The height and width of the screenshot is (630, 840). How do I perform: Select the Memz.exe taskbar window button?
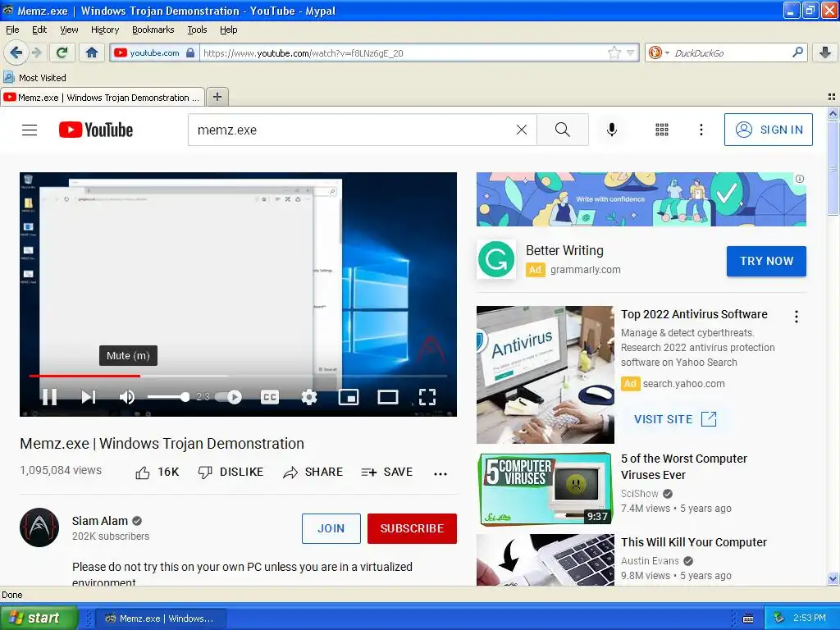click(x=161, y=619)
